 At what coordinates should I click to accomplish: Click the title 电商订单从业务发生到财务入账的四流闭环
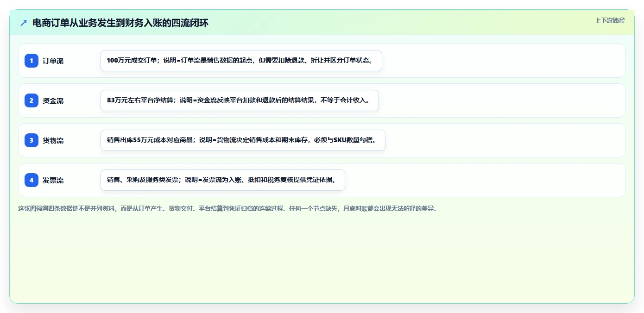(120, 23)
